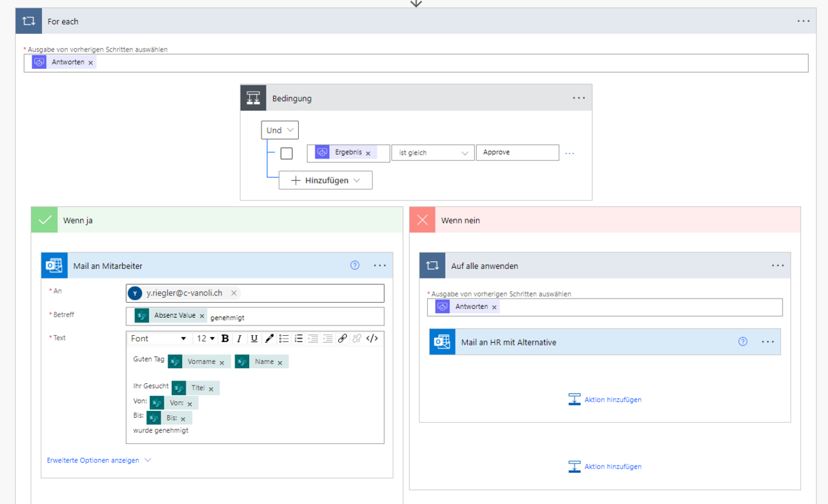Open the 'ist gleich' comparison dropdown

(x=433, y=153)
